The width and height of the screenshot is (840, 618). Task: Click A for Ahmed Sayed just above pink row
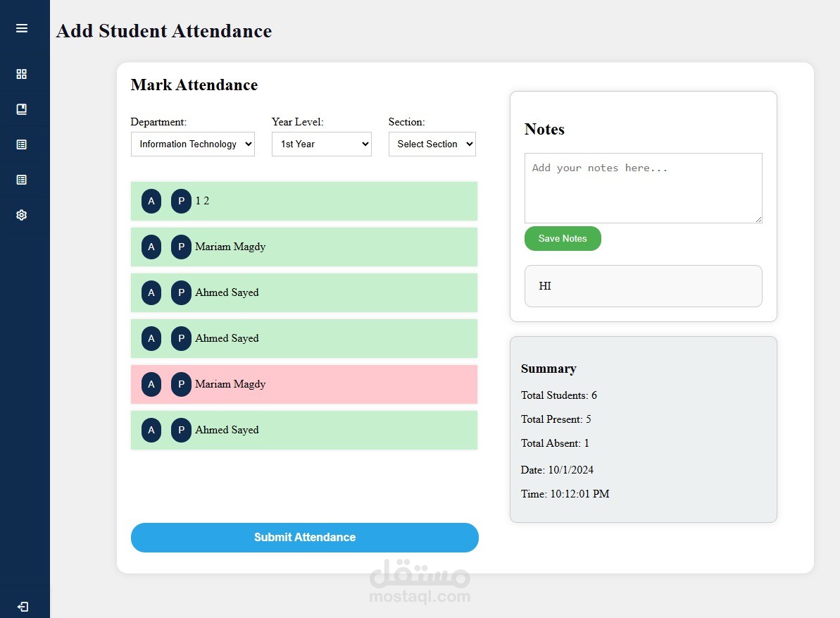coord(151,339)
